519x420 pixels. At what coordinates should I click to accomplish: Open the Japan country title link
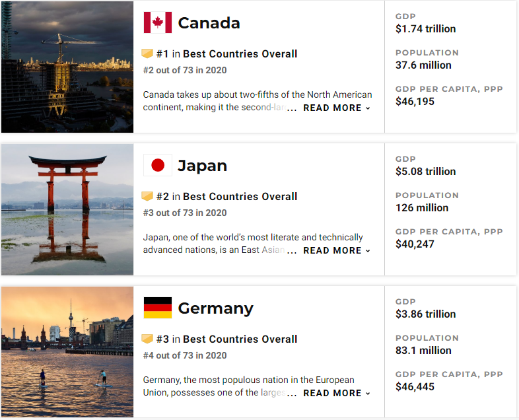point(202,166)
